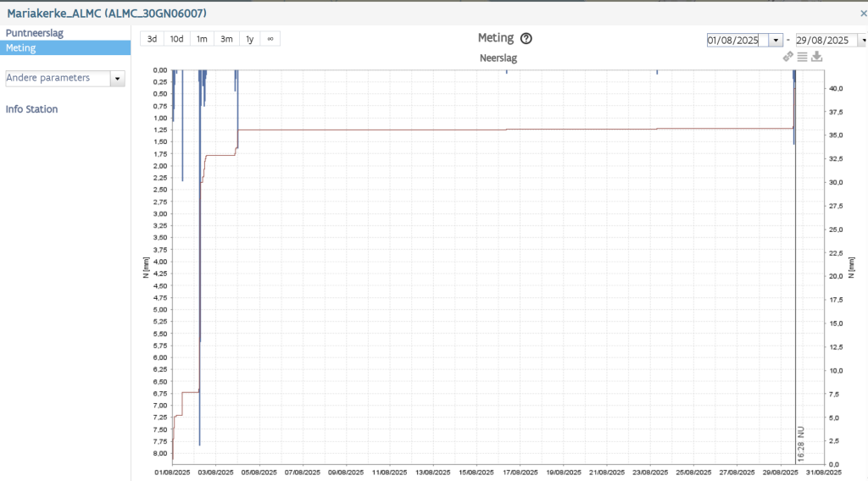This screenshot has height=481, width=868.
Task: Open the start date 01/08/2025 calendar dropdown
Action: pos(775,40)
